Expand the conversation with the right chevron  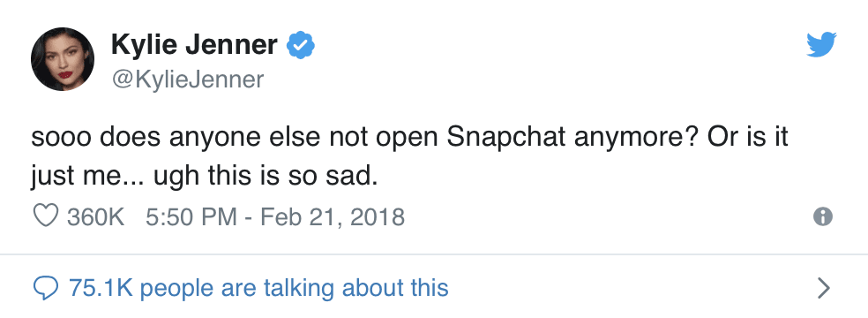(x=824, y=288)
